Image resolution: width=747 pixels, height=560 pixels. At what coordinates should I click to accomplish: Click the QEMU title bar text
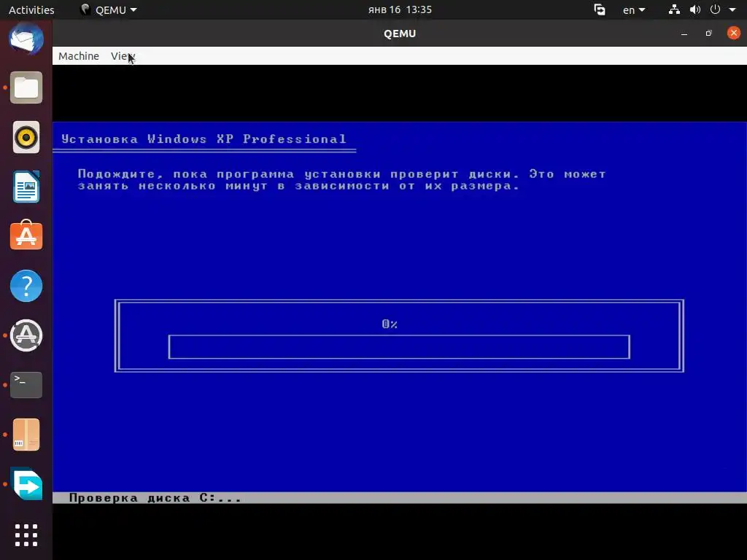400,34
